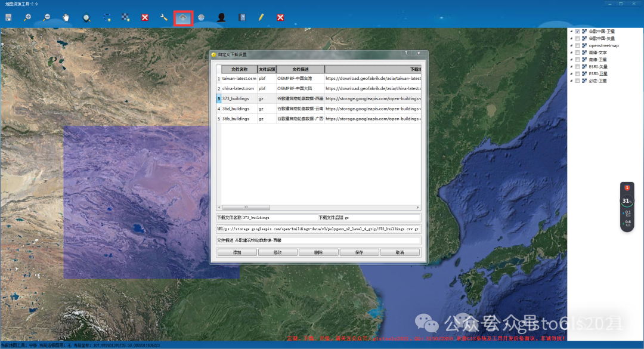
Task: Click the openstreetmap layer tile icon
Action: (x=584, y=45)
